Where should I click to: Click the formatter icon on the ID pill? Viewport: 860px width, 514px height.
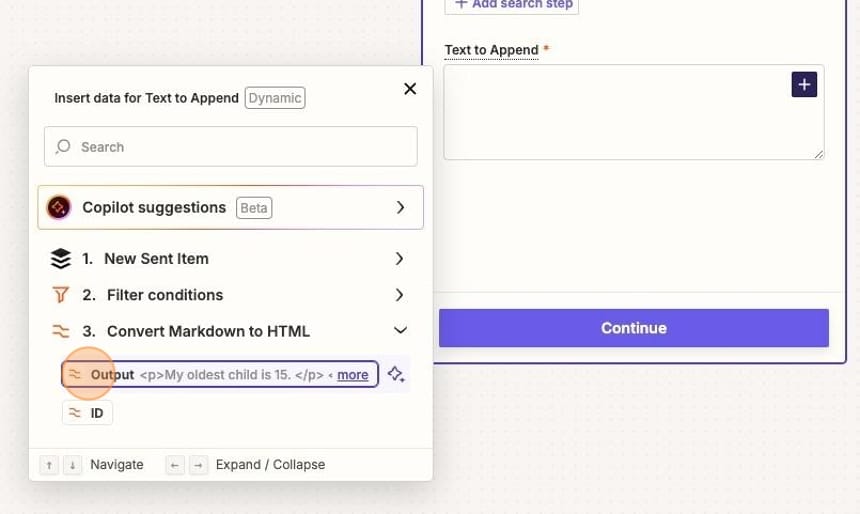tap(74, 412)
